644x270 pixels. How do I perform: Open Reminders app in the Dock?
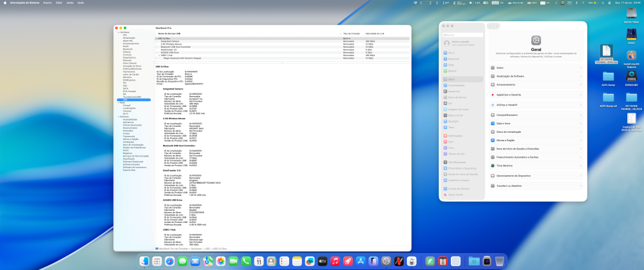click(284, 261)
